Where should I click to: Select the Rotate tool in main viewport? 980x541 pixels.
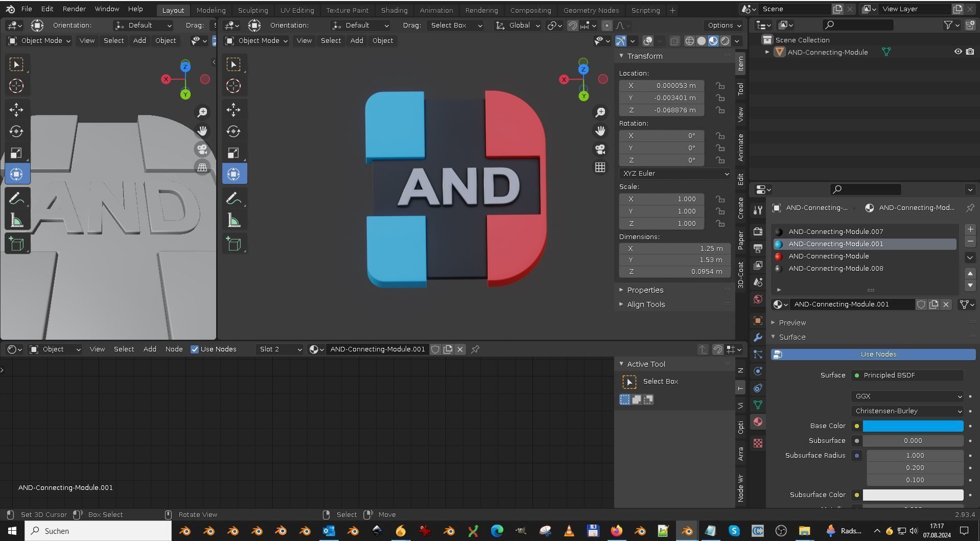pos(234,131)
